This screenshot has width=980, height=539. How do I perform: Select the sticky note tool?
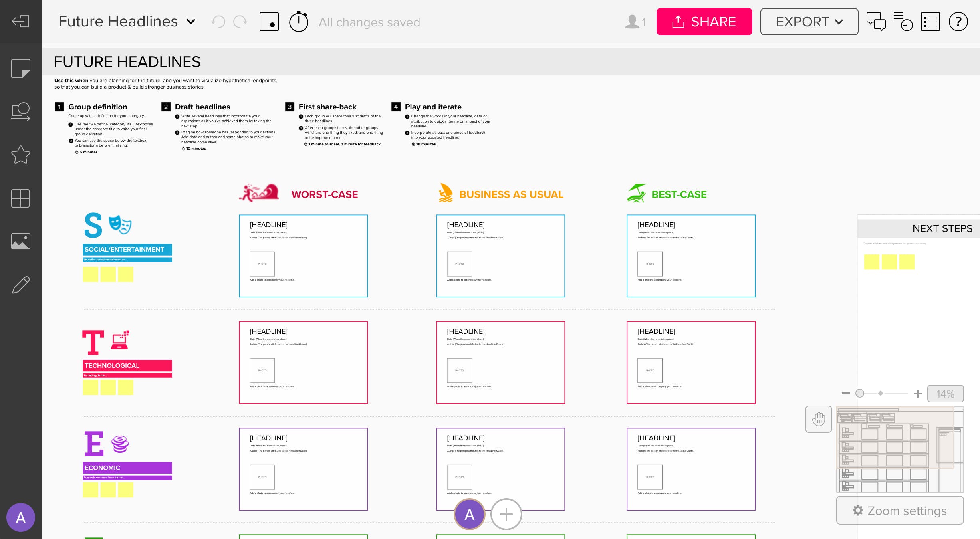[x=20, y=69]
